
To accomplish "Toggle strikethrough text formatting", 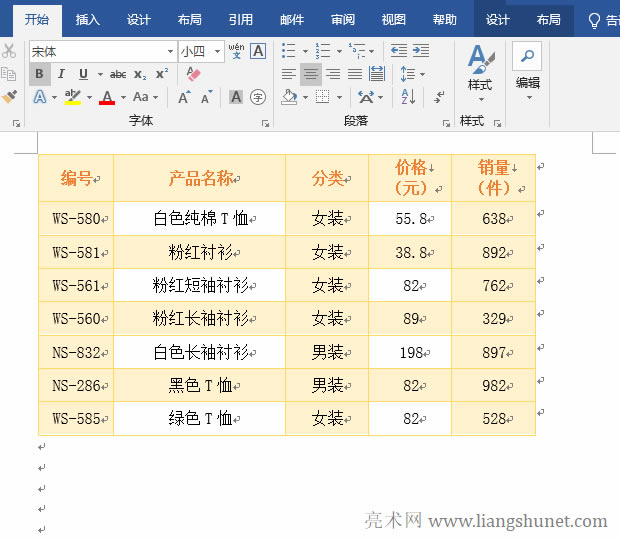I will point(118,74).
